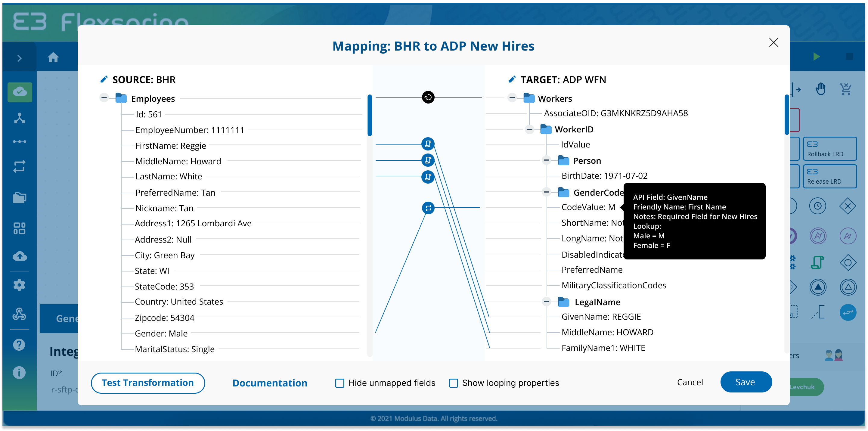Select the outlined triangle circle shape icon
This screenshot has width=868, height=431.
(848, 287)
